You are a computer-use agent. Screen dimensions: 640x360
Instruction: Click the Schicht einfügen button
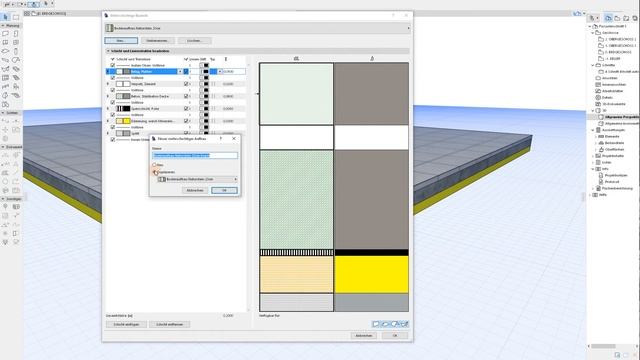126,324
